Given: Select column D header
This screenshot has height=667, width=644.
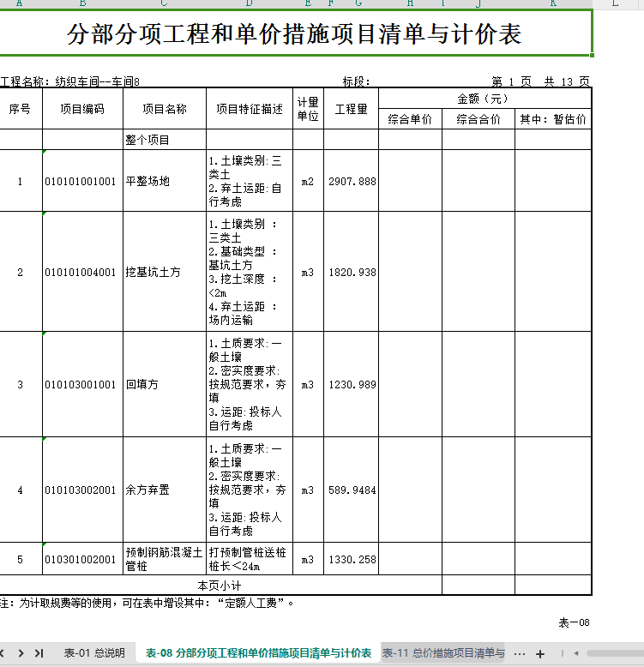Looking at the screenshot, I should (x=250, y=3).
